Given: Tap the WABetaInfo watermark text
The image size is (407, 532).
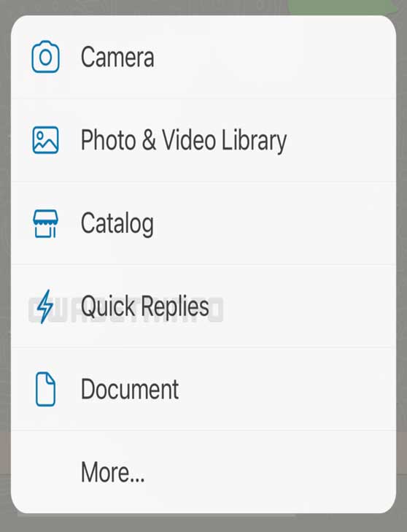Looking at the screenshot, I should [x=125, y=309].
